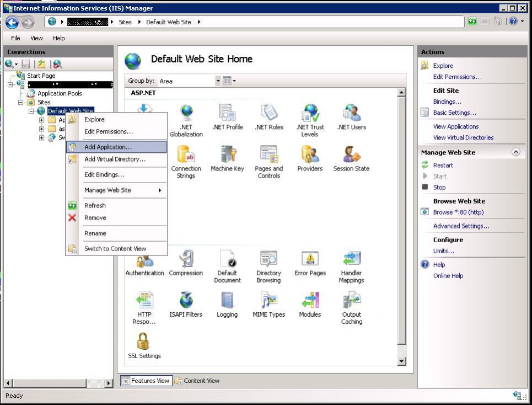Open the Logging feature
Viewport: 532px width, 405px height.
[227, 305]
